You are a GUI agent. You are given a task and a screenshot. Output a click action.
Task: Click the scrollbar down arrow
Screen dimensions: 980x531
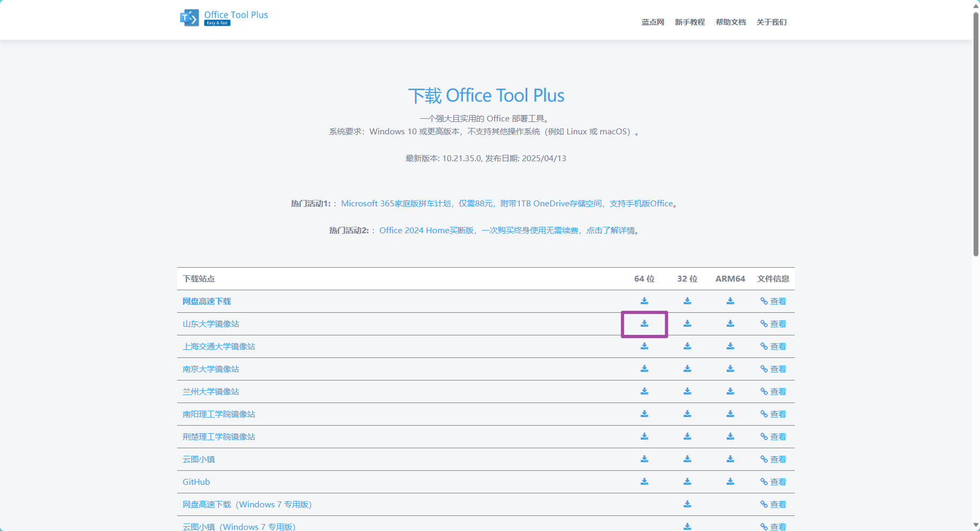point(976,525)
